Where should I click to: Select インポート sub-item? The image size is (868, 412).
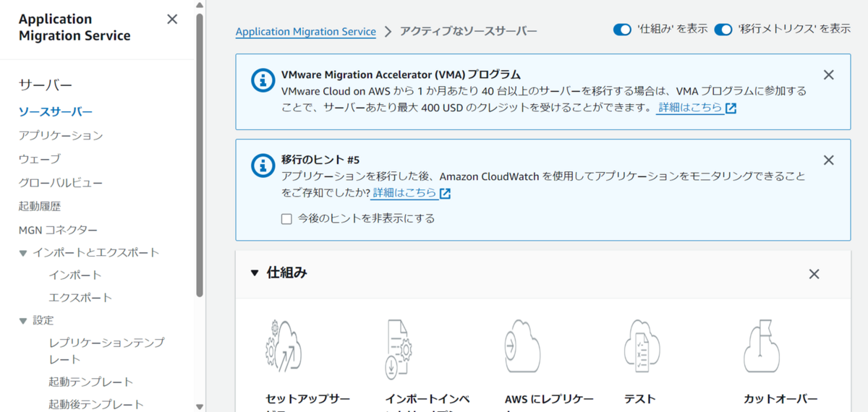pos(75,275)
